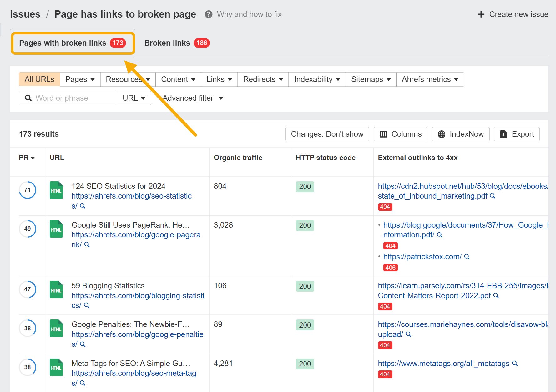This screenshot has width=556, height=392.
Task: Click the help icon next to page title
Action: click(208, 14)
